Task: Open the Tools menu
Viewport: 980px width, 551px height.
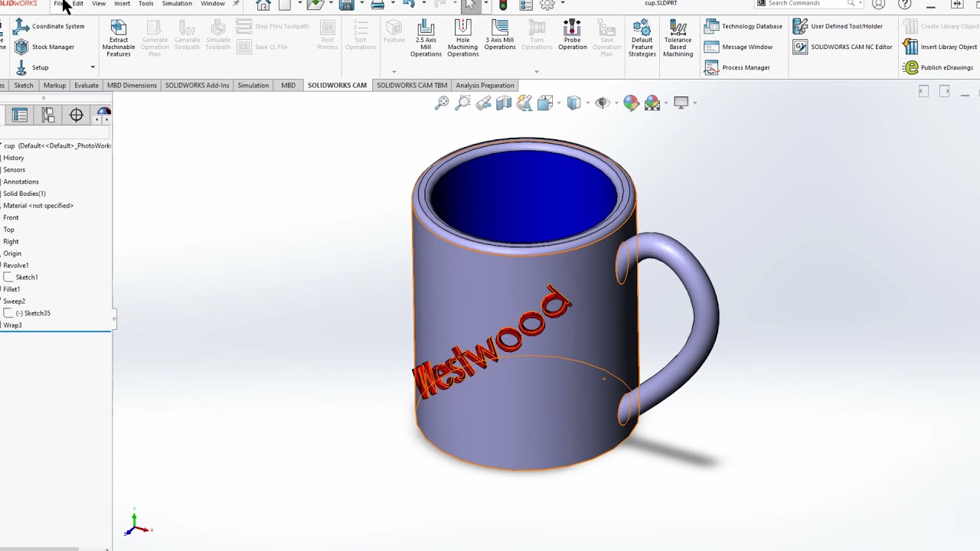Action: [x=145, y=4]
